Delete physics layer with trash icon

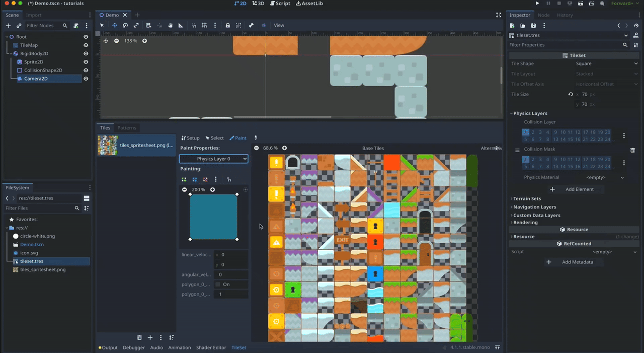(x=632, y=150)
